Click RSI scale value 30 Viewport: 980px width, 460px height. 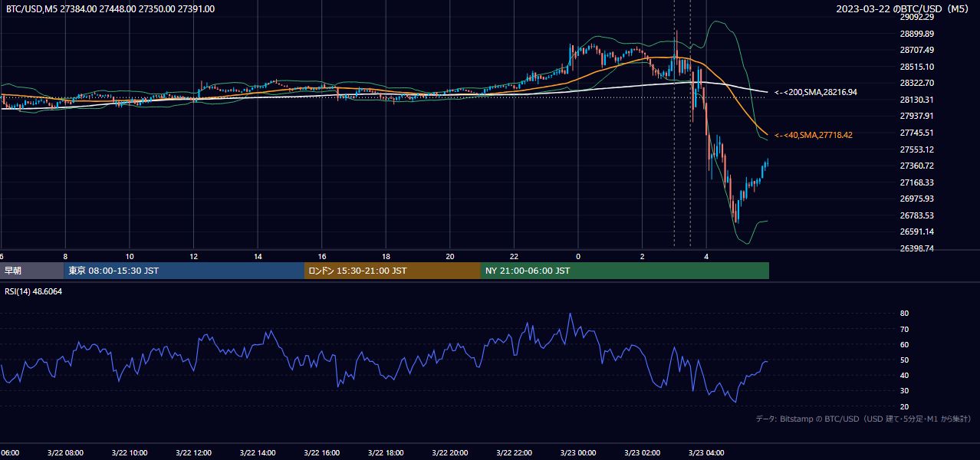pyautogui.click(x=905, y=391)
